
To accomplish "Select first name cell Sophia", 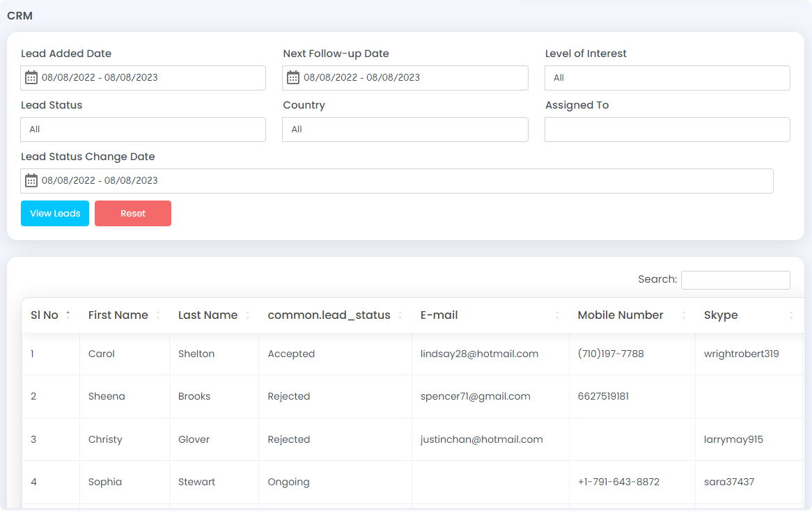I will coord(105,482).
